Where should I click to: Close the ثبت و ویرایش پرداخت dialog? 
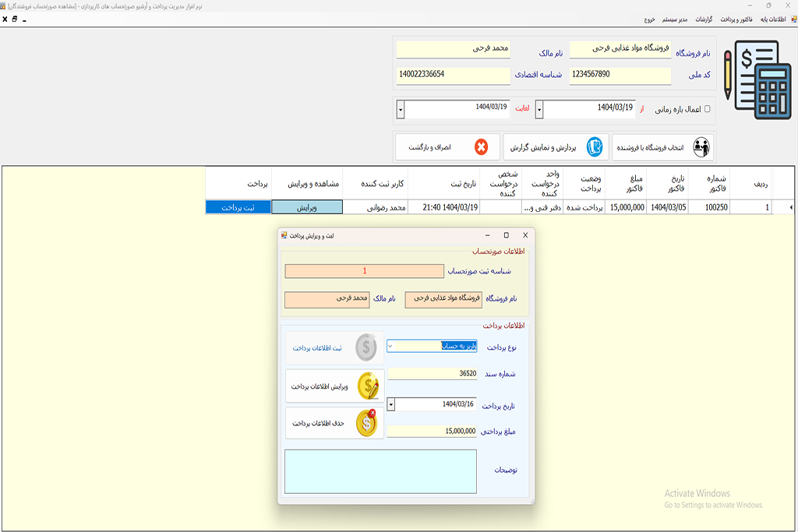pos(525,235)
